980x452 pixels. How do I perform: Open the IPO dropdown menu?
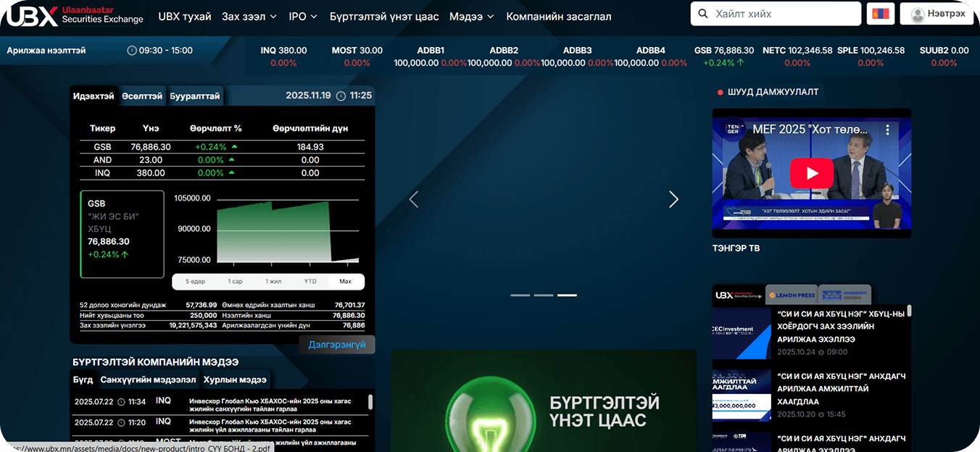coord(302,15)
